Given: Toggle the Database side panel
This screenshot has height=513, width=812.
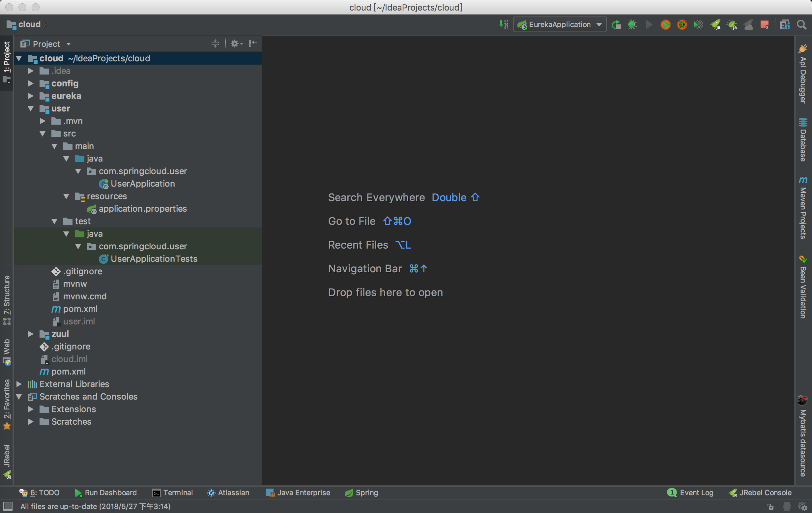Looking at the screenshot, I should tap(803, 140).
